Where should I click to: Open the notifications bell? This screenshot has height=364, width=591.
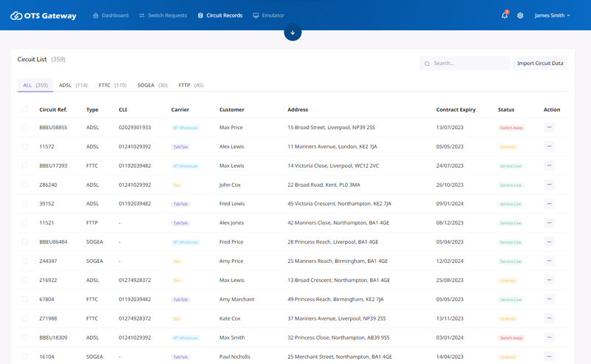point(505,16)
